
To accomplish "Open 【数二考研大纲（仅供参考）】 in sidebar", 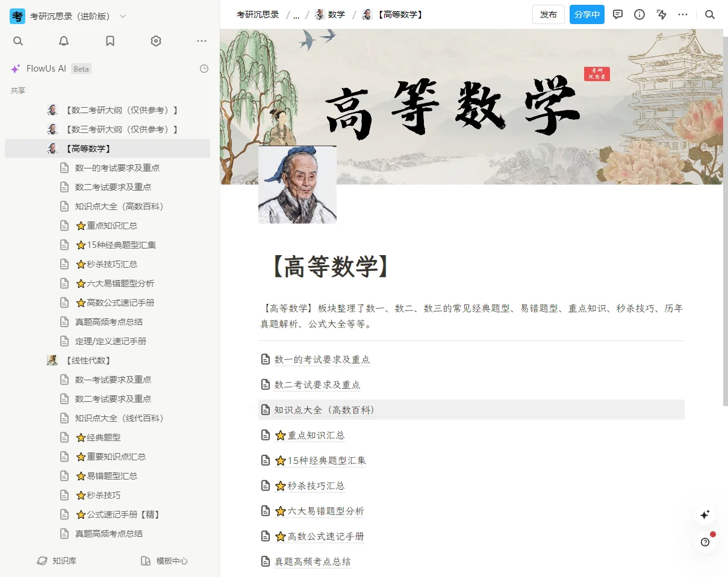I will pos(107,110).
